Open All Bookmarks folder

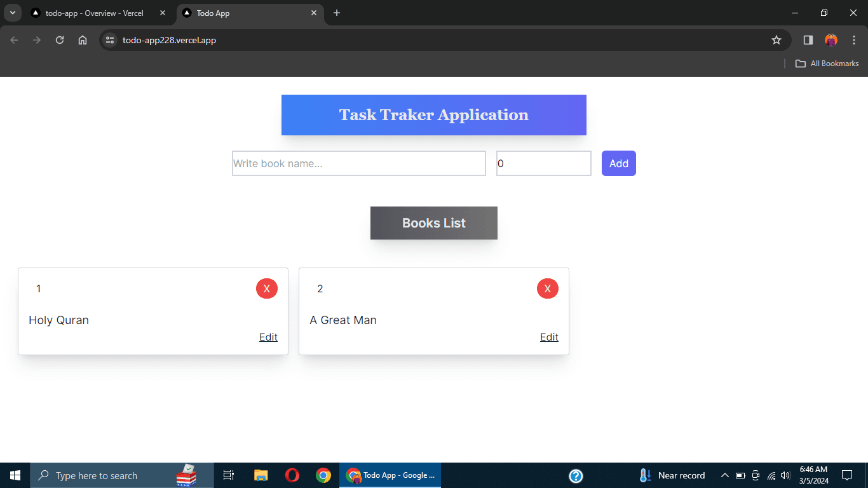(x=827, y=64)
